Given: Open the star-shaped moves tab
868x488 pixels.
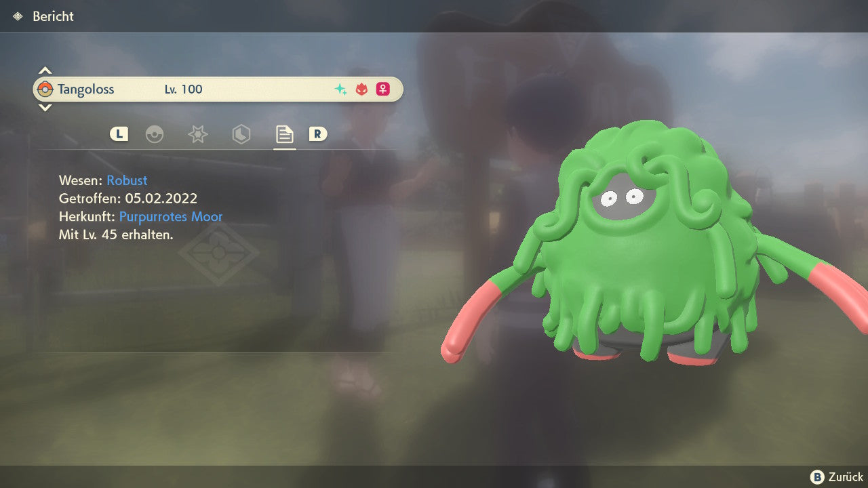Looking at the screenshot, I should click(197, 134).
